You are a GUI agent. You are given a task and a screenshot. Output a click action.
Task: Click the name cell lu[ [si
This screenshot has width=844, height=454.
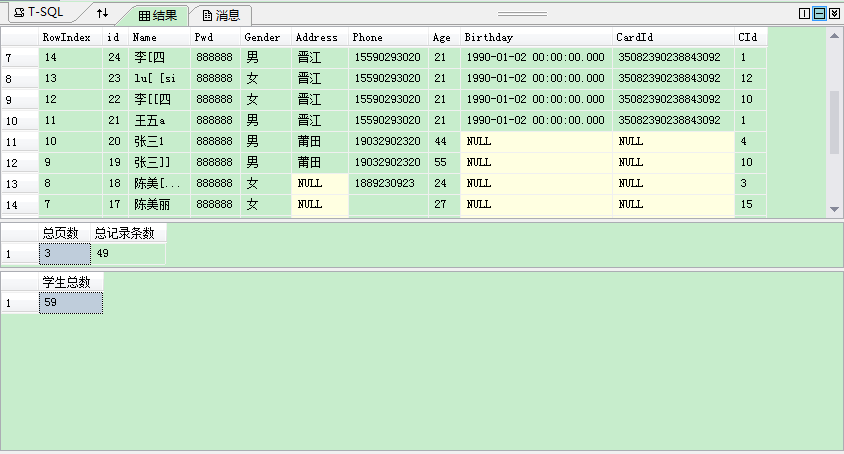pos(159,78)
